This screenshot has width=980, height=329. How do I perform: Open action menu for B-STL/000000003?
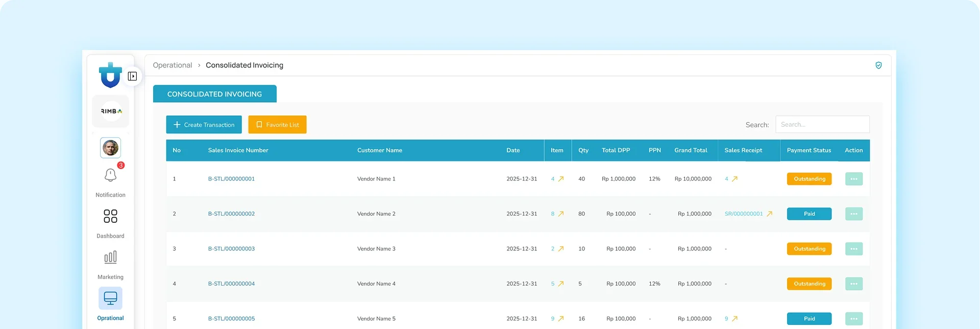[854, 249]
